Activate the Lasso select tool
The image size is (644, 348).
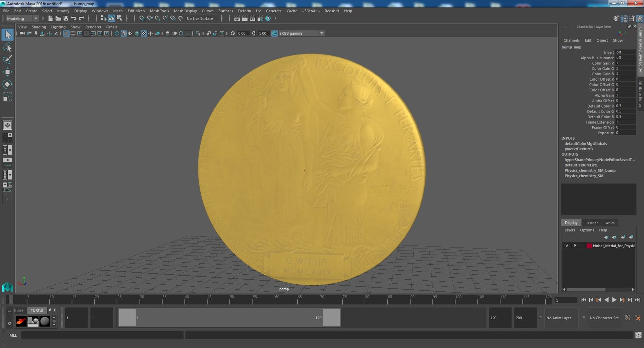point(7,47)
